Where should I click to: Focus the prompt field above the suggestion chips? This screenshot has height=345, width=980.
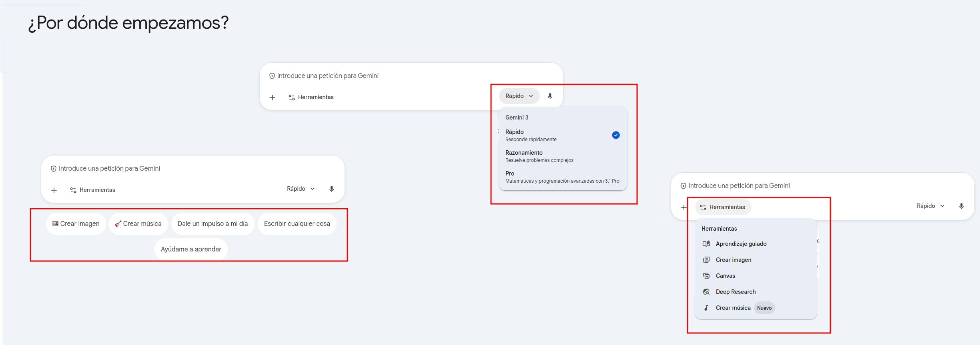pos(192,169)
